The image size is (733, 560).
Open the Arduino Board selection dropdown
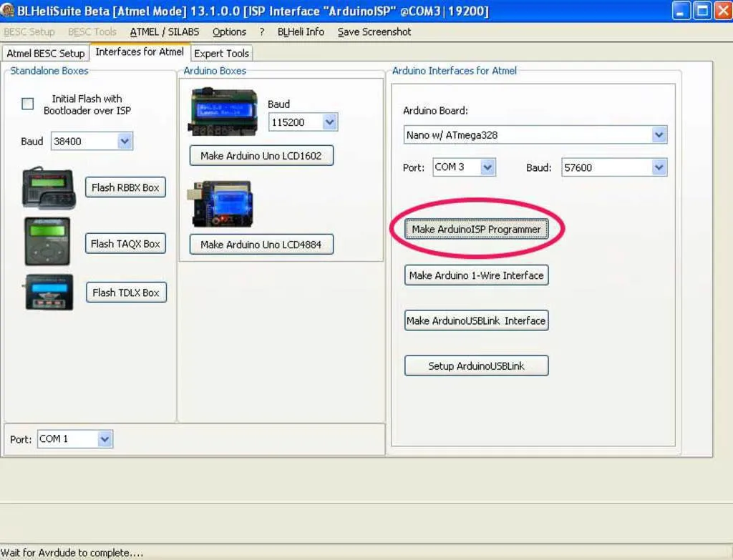pyautogui.click(x=659, y=135)
